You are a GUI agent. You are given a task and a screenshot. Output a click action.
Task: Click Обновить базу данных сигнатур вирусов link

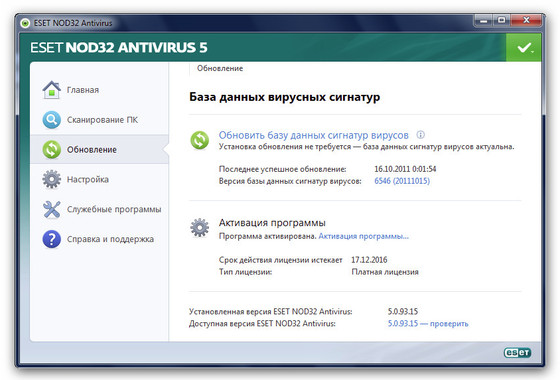(314, 135)
